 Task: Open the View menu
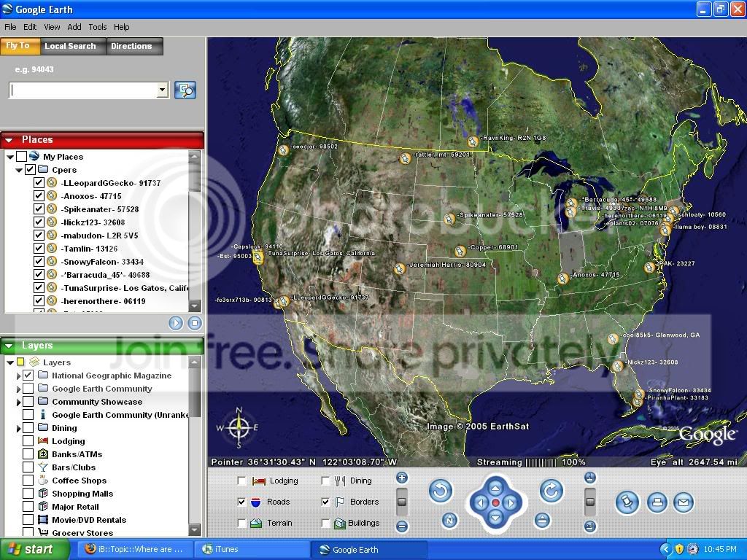pos(52,27)
